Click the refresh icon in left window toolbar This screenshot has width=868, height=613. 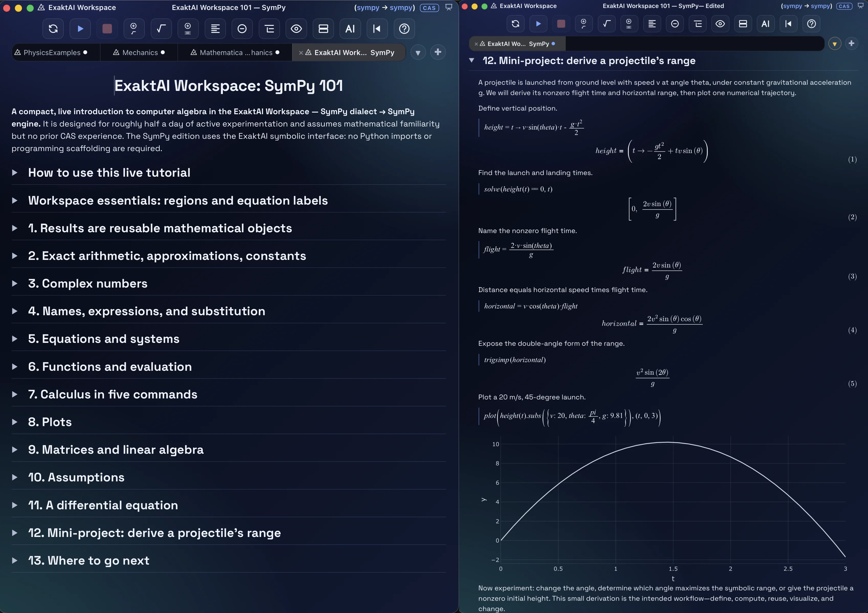(x=53, y=29)
